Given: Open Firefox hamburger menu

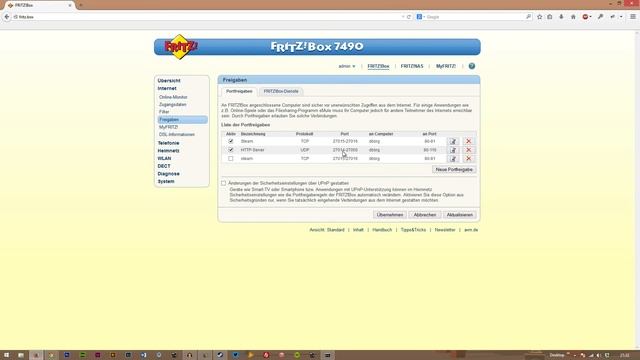Looking at the screenshot, I should [x=633, y=17].
